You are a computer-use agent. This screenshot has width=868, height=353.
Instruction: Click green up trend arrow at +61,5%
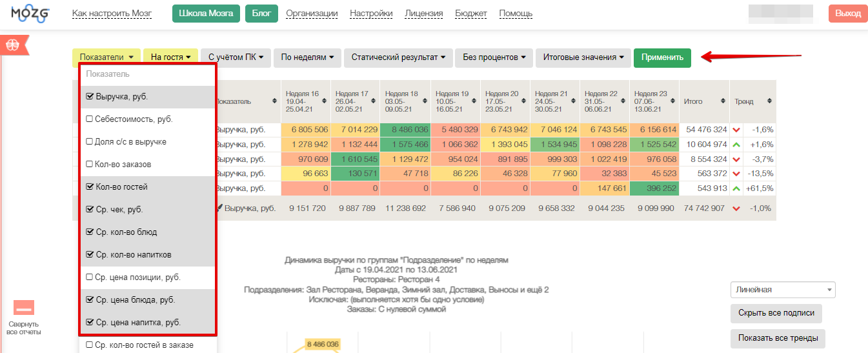tap(736, 188)
